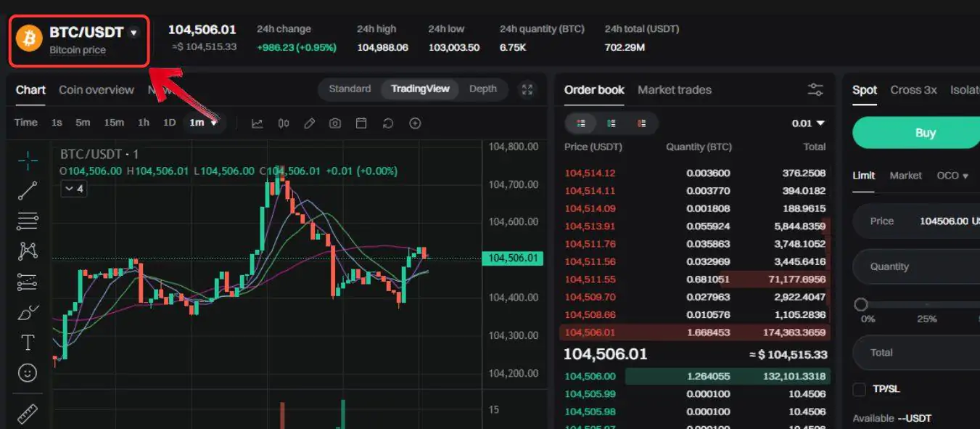Expand chart to fullscreen
The height and width of the screenshot is (429, 980).
(527, 89)
